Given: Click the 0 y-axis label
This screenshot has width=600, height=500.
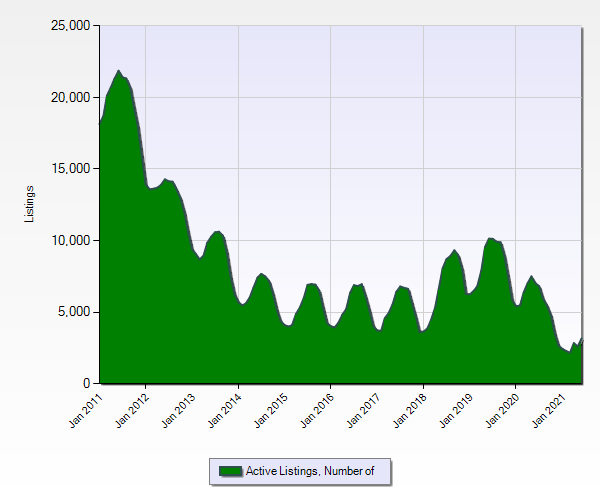Looking at the screenshot, I should pyautogui.click(x=87, y=384).
